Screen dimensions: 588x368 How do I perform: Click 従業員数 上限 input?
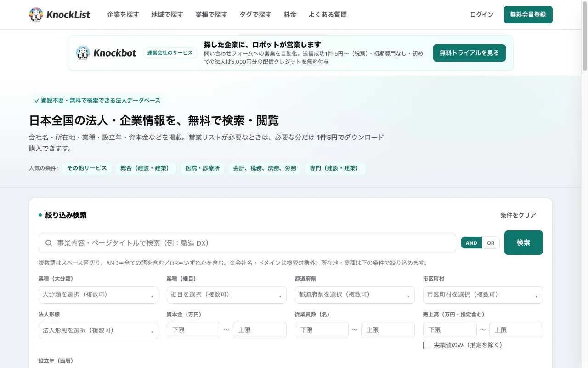[x=388, y=330]
